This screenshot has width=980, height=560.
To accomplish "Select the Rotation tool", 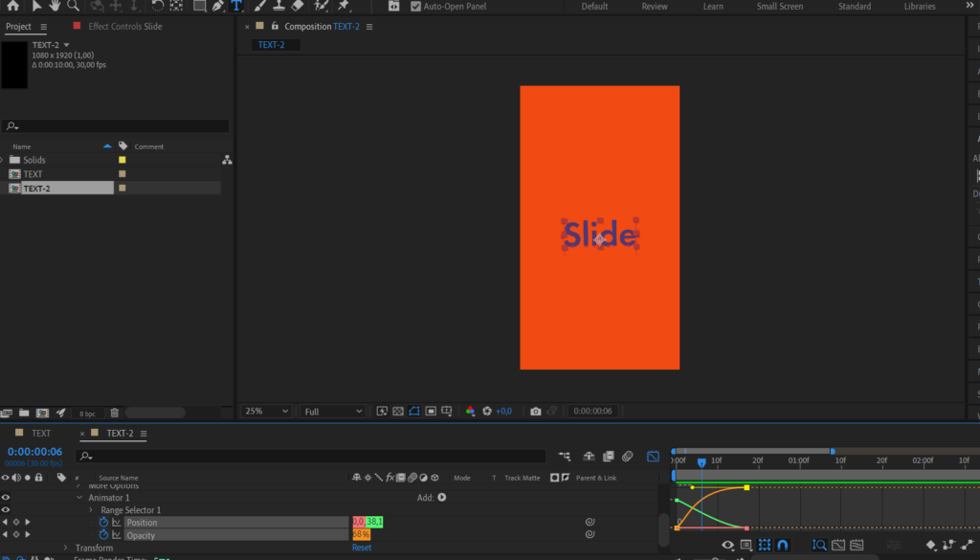I will point(157,6).
